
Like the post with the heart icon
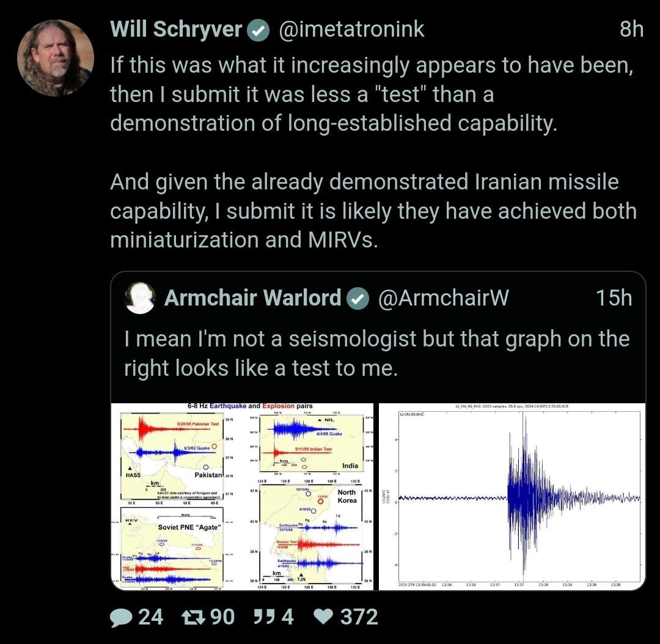(323, 617)
